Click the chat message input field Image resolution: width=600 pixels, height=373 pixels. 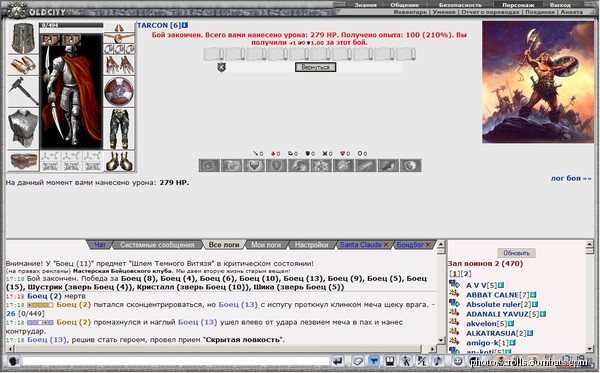coord(176,361)
